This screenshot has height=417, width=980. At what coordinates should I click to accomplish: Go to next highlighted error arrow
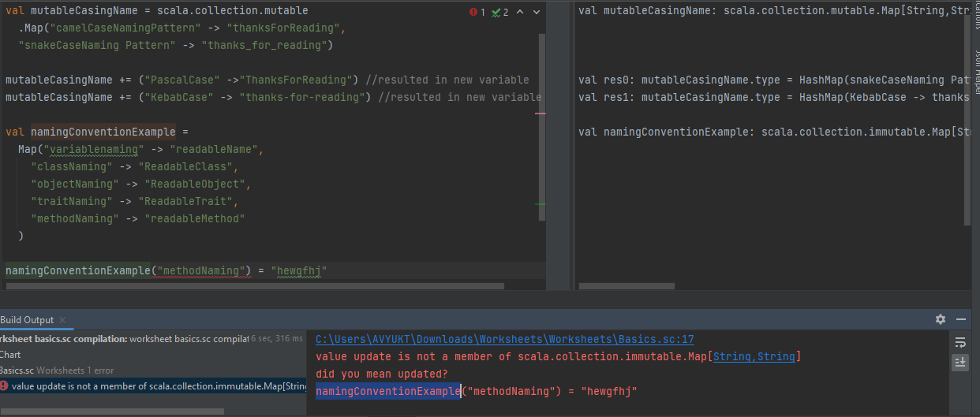(537, 13)
